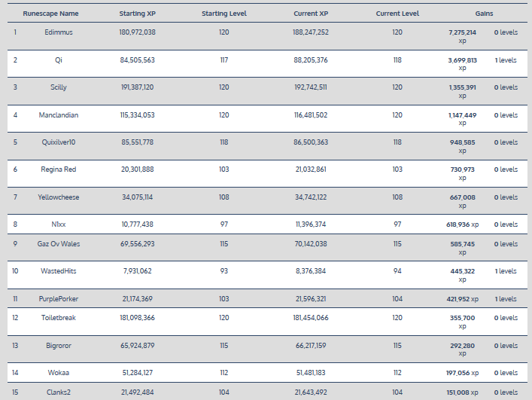532x400 pixels.
Task: Click Edimmus's 7,275,214 xp gains cell
Action: [462, 37]
